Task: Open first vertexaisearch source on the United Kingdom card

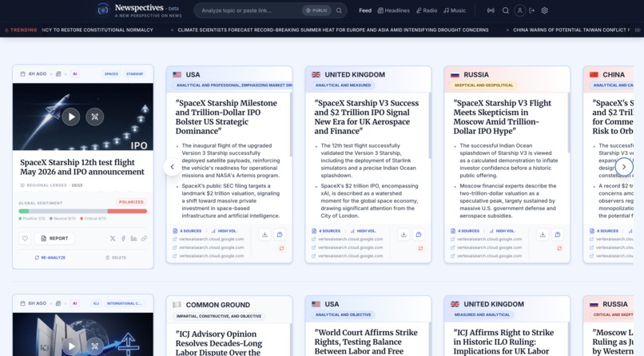Action: [x=347, y=239]
